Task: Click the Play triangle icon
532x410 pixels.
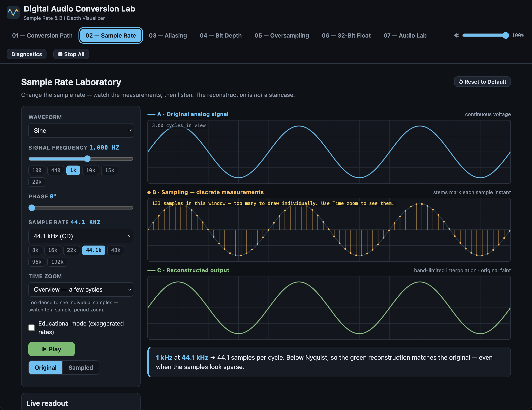Action: coord(44,349)
